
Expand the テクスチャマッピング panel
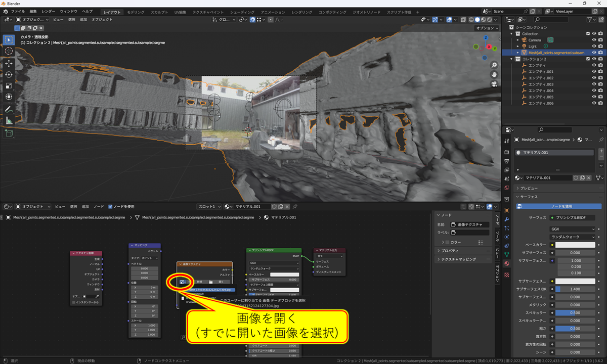463,259
